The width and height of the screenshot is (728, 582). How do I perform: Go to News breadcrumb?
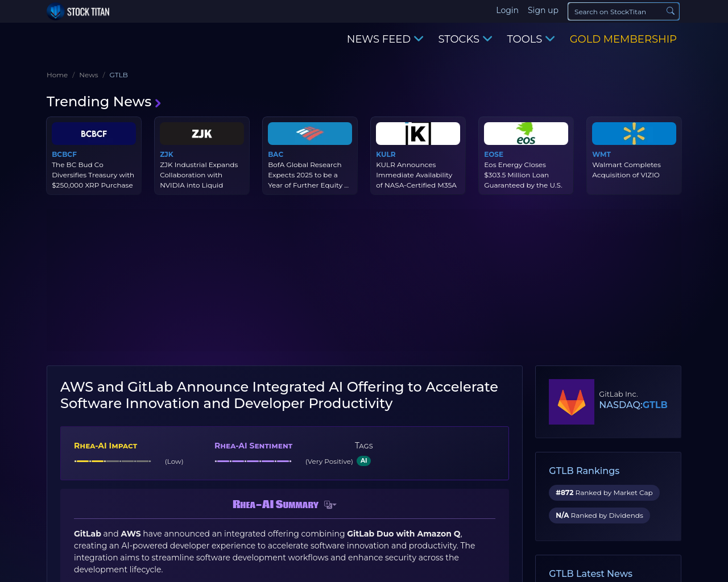pos(89,75)
